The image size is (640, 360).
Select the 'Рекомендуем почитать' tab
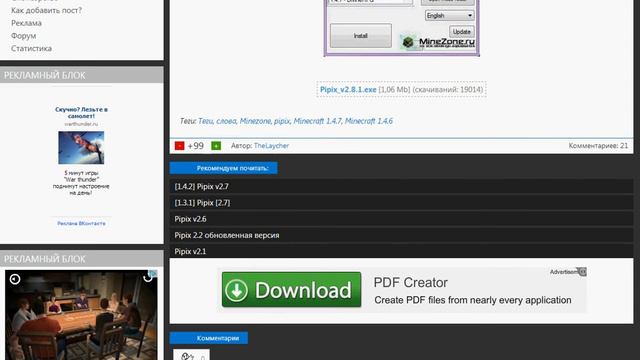224,168
